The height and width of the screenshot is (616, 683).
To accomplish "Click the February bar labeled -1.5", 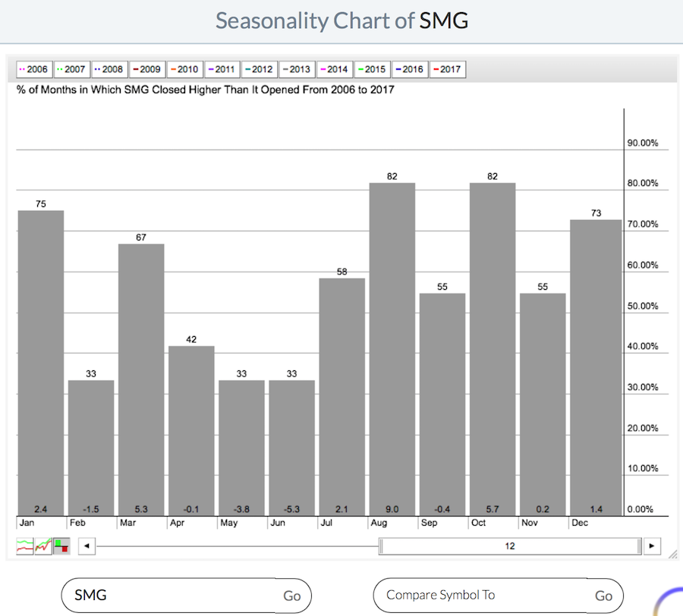I will click(x=91, y=448).
